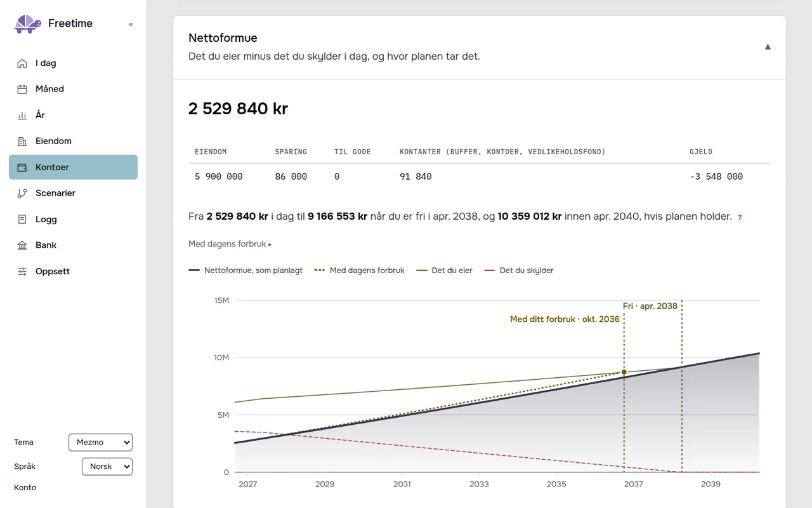Open the År menu entry

73,116
